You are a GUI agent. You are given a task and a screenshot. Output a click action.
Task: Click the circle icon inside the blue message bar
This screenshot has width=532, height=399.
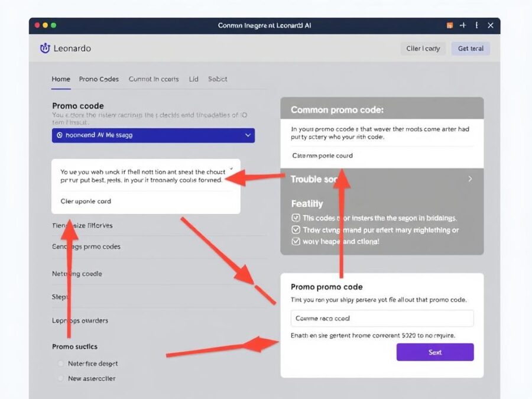pyautogui.click(x=59, y=135)
